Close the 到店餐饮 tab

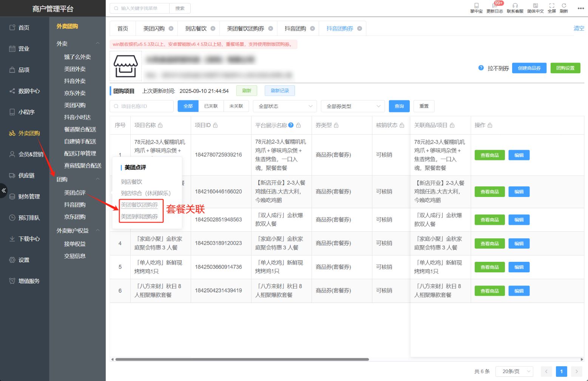click(213, 28)
